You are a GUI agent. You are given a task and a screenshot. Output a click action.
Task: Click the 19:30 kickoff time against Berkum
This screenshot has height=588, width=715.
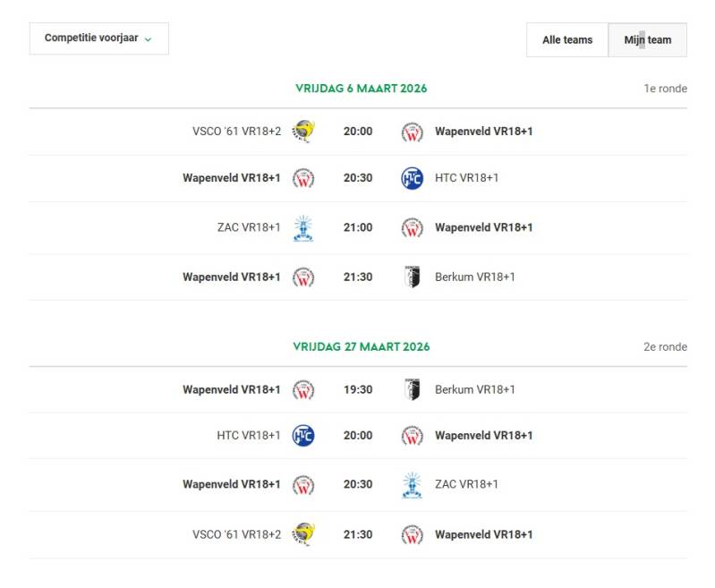point(357,389)
